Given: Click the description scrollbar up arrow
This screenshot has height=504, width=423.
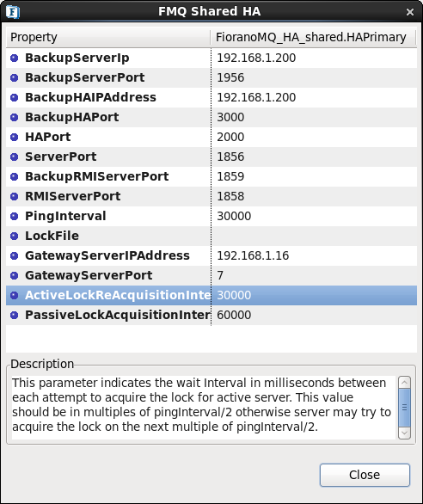Looking at the screenshot, I should (404, 383).
